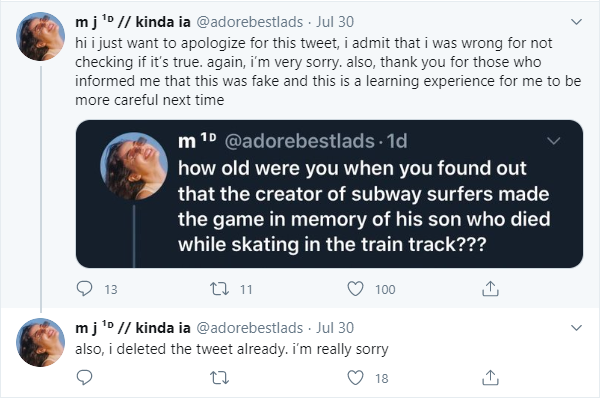Open @adorebestlads handle in first tweet
This screenshot has width=601, height=398.
[250, 22]
